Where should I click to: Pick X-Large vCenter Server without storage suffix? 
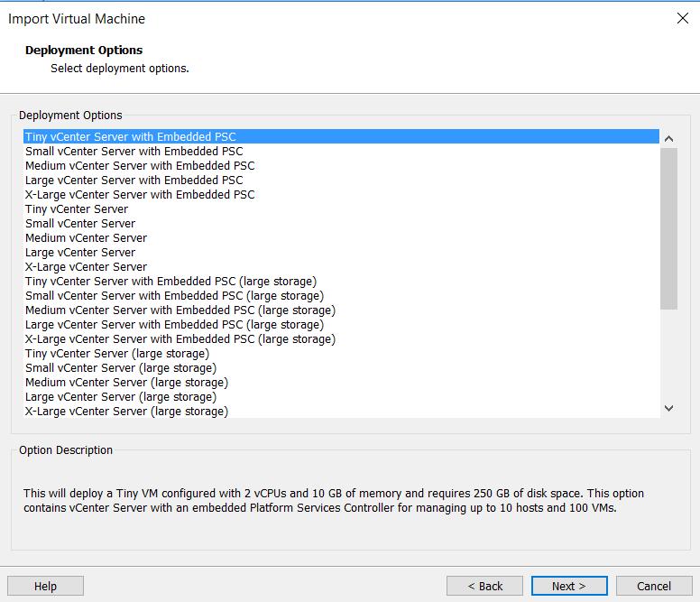click(341, 266)
